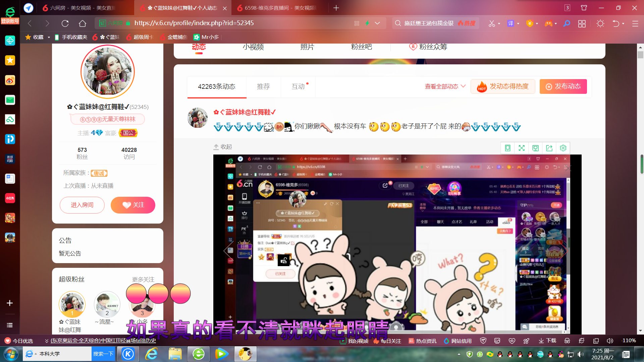Follow the user with 关注 button
This screenshot has height=362, width=644.
[133, 205]
